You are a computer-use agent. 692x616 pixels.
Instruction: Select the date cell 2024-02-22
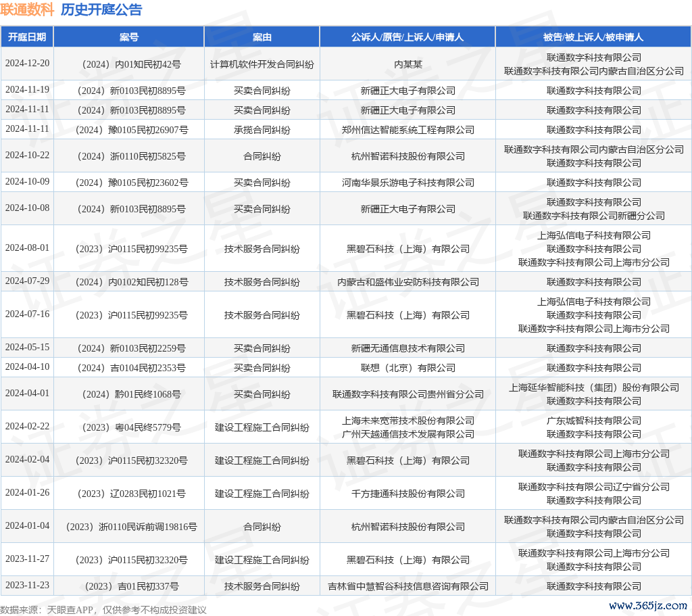pos(27,426)
